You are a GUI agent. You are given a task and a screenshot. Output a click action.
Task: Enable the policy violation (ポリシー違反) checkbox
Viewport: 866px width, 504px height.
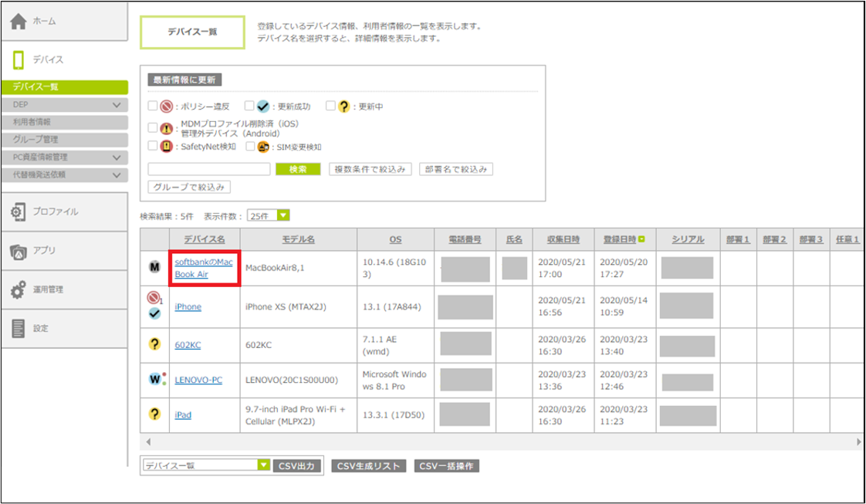(x=154, y=107)
